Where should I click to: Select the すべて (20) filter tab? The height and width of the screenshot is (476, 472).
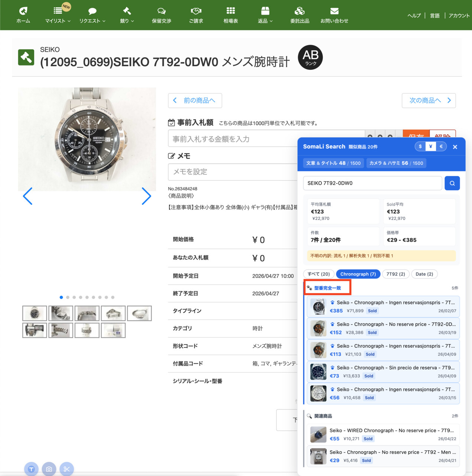(x=319, y=274)
